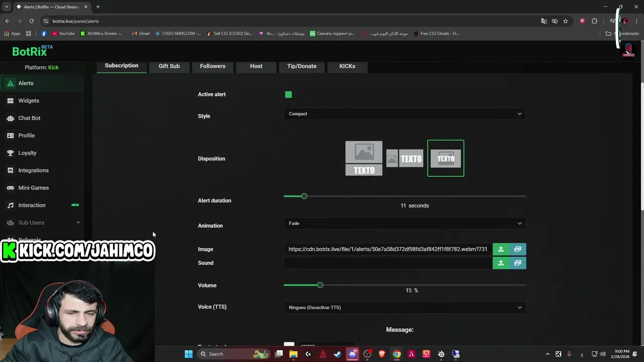Screen dimensions: 644x362
Task: Click the Kick platform label
Action: click(x=53, y=67)
